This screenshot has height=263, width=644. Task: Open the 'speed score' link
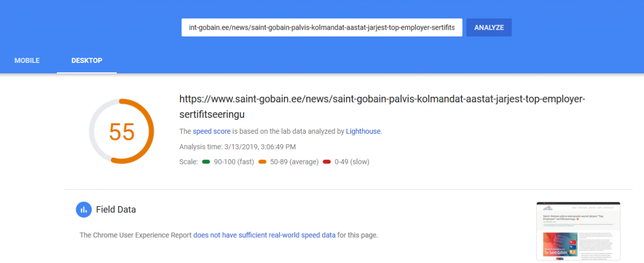[x=212, y=131]
